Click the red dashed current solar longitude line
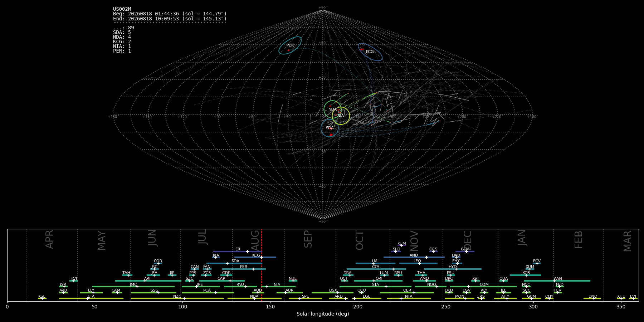Viewport: 644px width, 322px height. pos(262,265)
